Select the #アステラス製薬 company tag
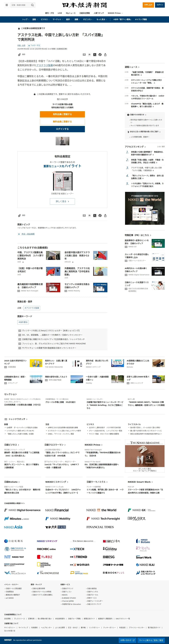This screenshot has width=169, height=644. (32, 308)
